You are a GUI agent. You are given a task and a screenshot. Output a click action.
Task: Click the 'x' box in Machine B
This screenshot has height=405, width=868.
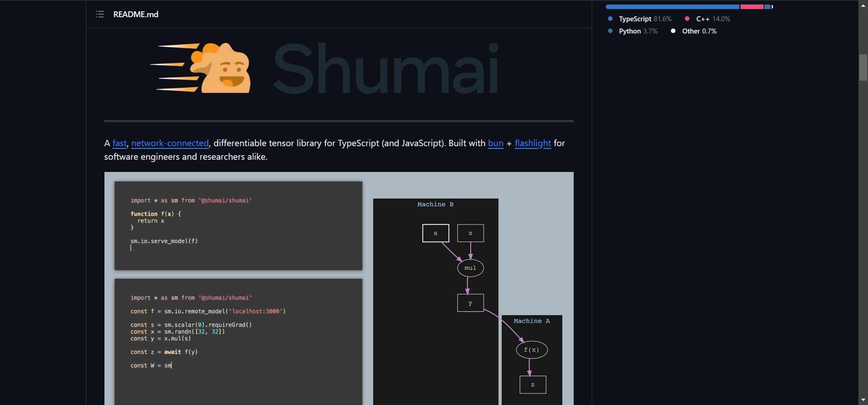[471, 233]
